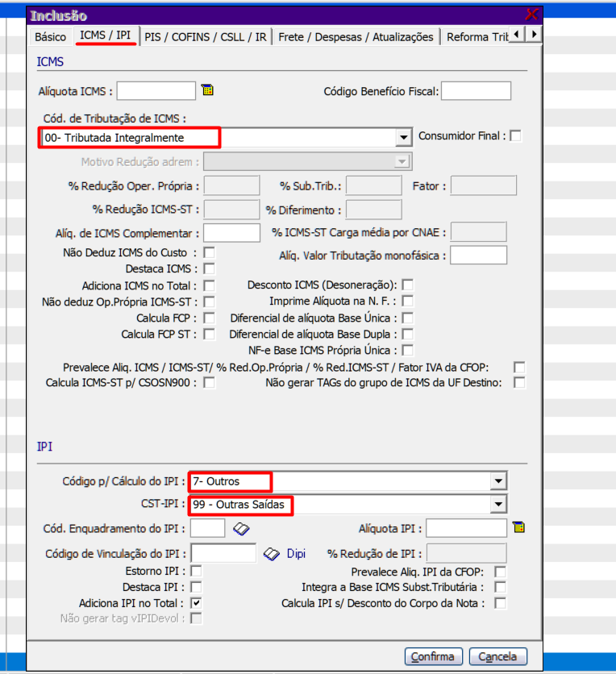
Task: Open the PIS / COFINS / CSLL / IR tab
Action: 206,37
